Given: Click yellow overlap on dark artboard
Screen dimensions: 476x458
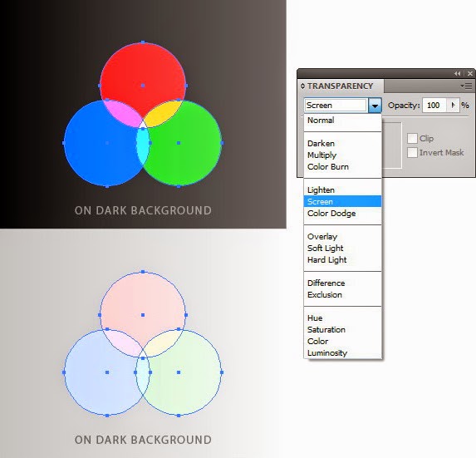Looking at the screenshot, I should [x=163, y=114].
